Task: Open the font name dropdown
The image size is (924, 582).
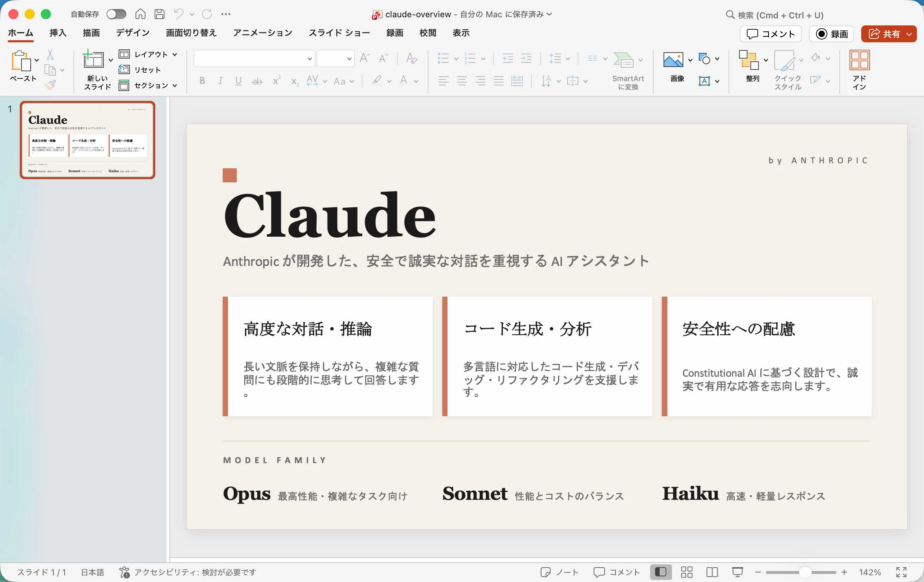Action: pyautogui.click(x=309, y=59)
